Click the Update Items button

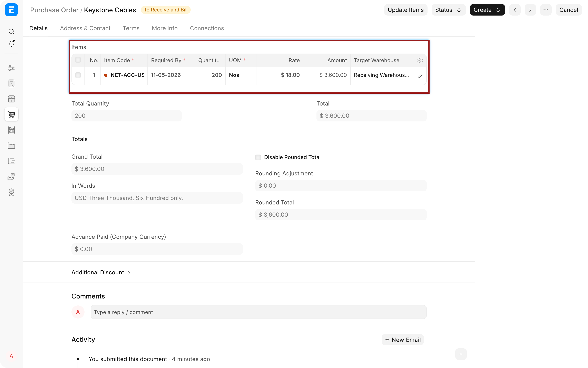[405, 10]
